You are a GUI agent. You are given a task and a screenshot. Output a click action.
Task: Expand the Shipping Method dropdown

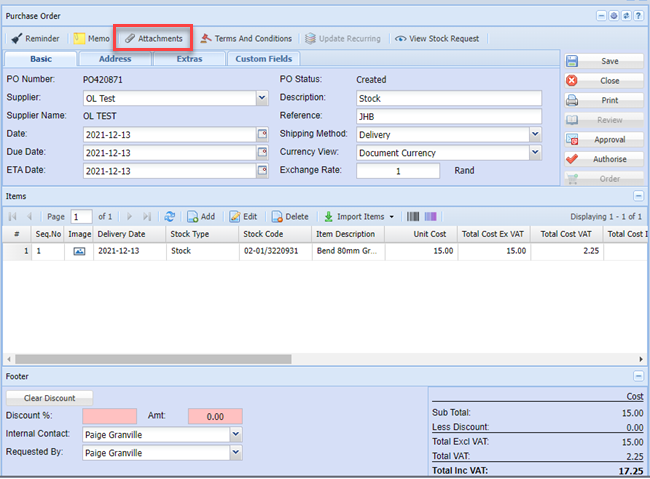535,134
